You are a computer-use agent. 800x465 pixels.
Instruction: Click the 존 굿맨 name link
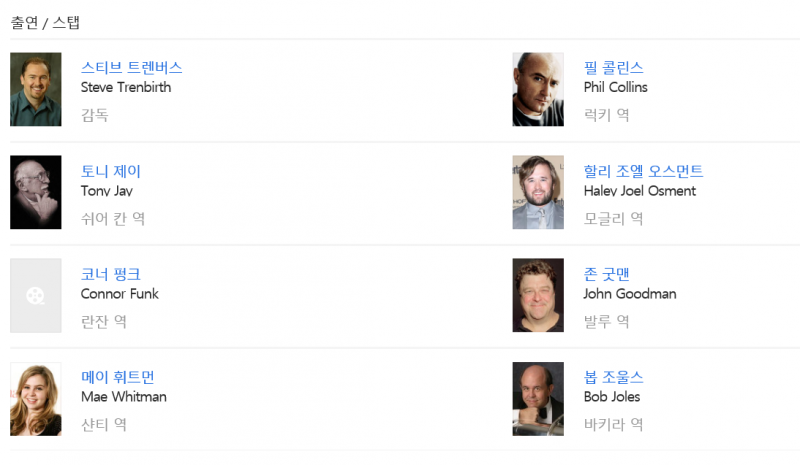click(x=606, y=274)
